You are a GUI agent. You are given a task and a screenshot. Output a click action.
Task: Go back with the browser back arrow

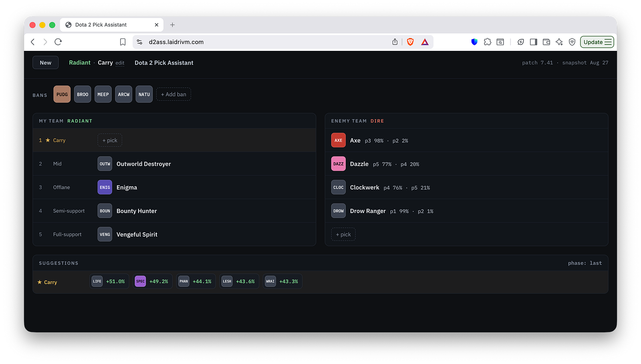point(33,42)
